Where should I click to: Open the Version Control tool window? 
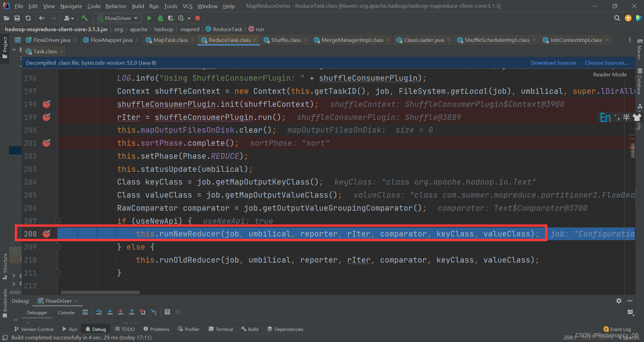click(x=34, y=329)
